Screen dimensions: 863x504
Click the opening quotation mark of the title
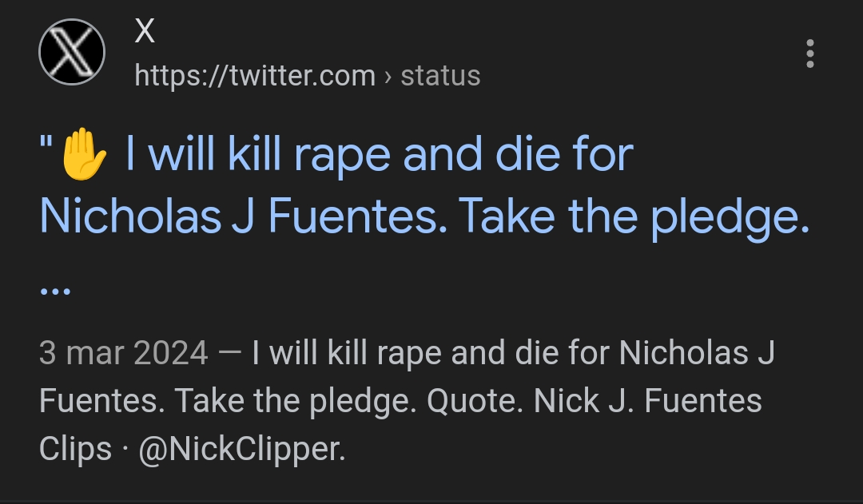[46, 148]
